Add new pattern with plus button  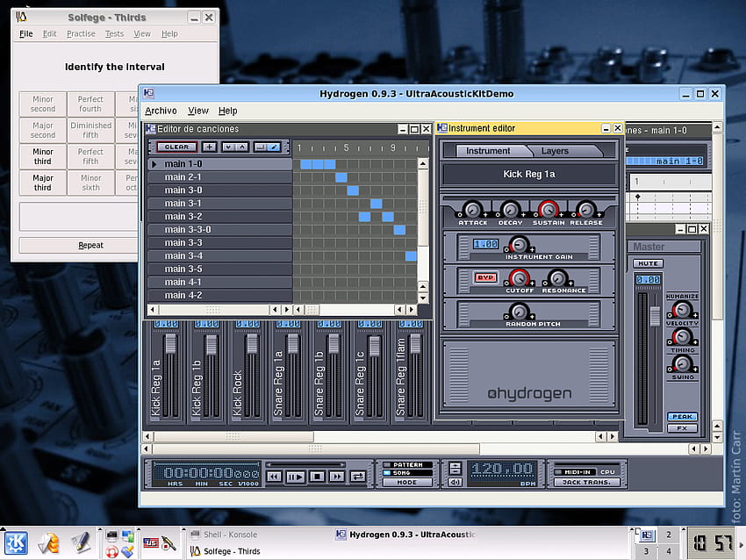[x=209, y=147]
